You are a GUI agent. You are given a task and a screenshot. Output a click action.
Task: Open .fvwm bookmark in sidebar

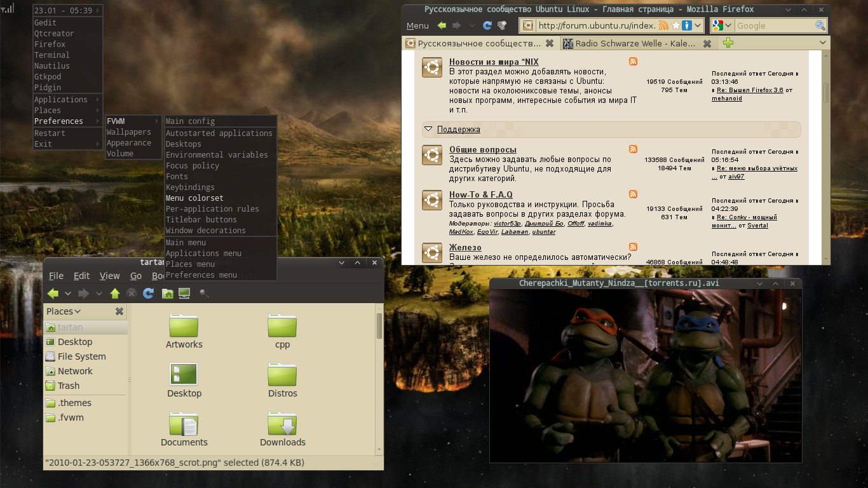(86, 417)
